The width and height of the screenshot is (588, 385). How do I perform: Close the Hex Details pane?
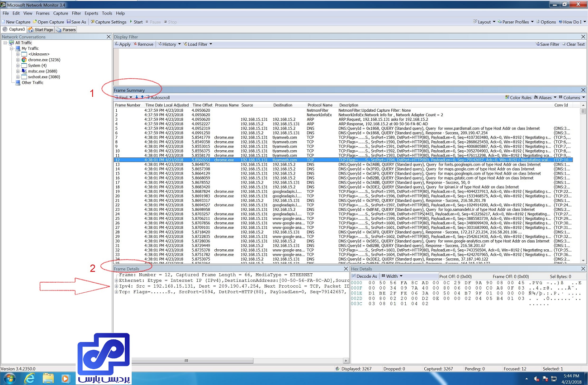(584, 269)
